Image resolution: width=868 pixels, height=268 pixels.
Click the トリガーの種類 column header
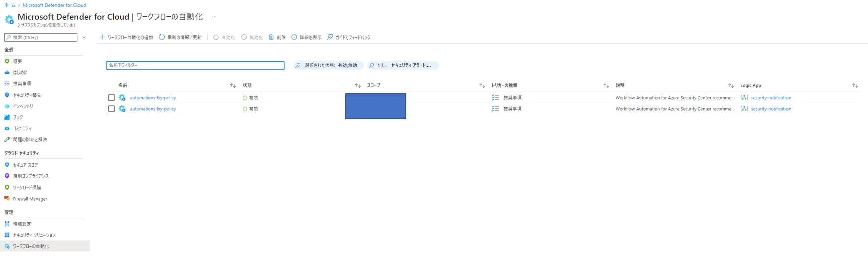[504, 86]
